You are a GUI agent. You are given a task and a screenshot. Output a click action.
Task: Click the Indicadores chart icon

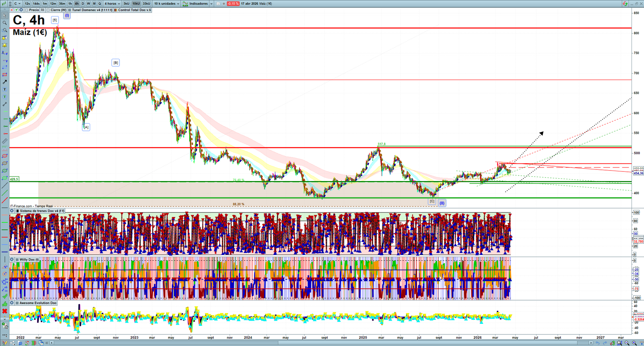185,4
